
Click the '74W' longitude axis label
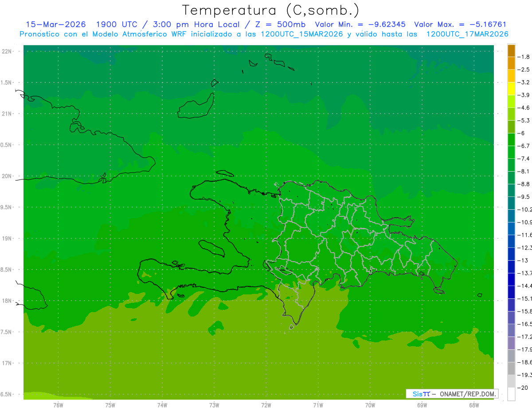point(162,405)
